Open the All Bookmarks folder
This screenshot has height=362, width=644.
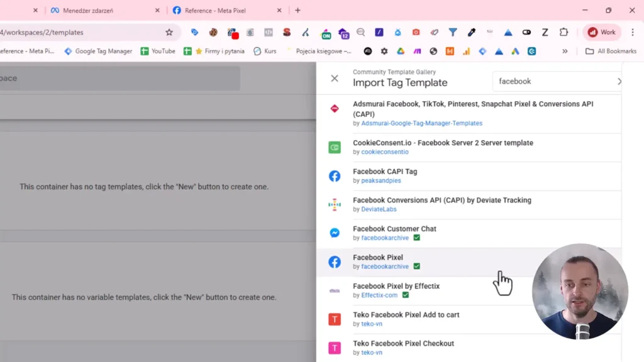[611, 52]
